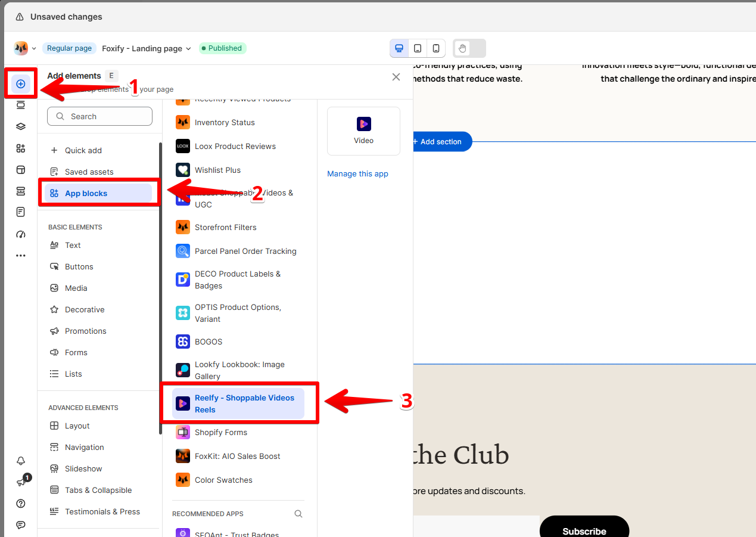
Task: Click the page speed gauge icon
Action: 21,234
